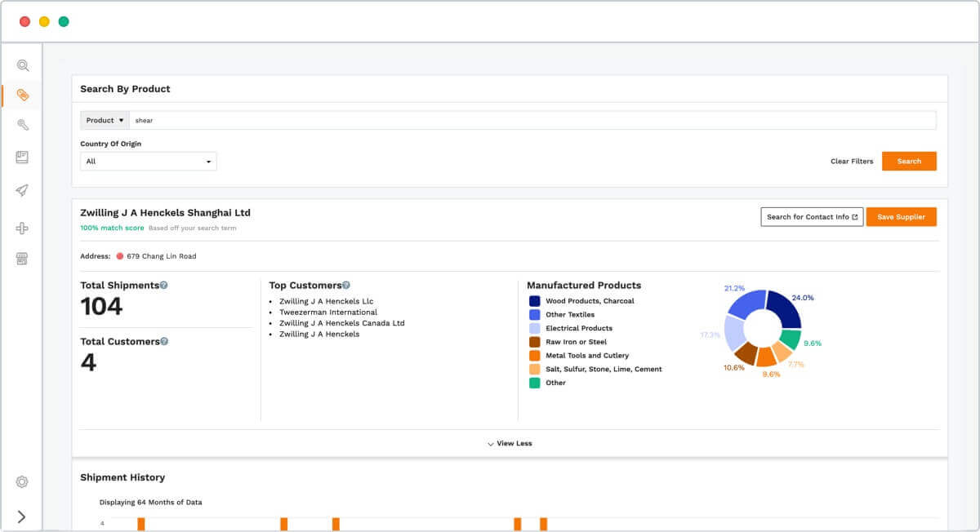Click the Raw Iron or Steel legend swatch
The image size is (980, 532).
pyautogui.click(x=535, y=342)
